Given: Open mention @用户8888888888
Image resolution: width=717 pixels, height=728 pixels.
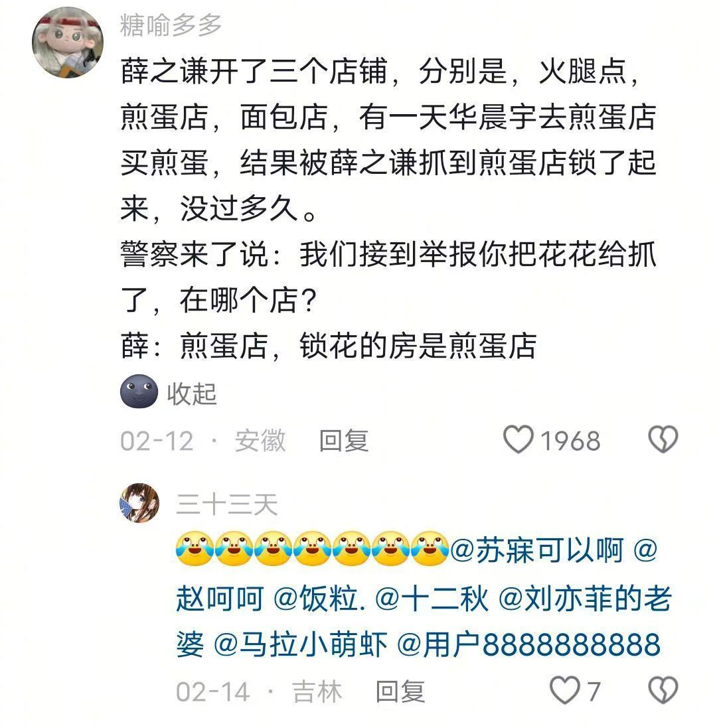Looking at the screenshot, I should click(x=529, y=645).
